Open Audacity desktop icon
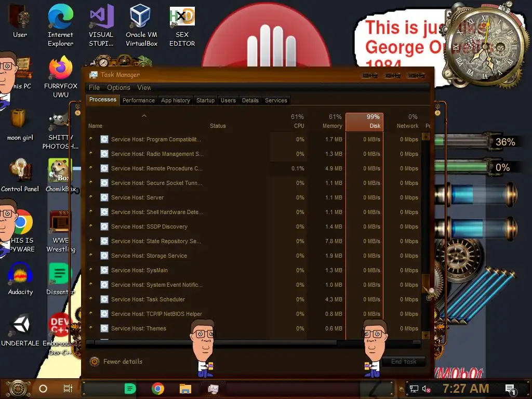 20,279
